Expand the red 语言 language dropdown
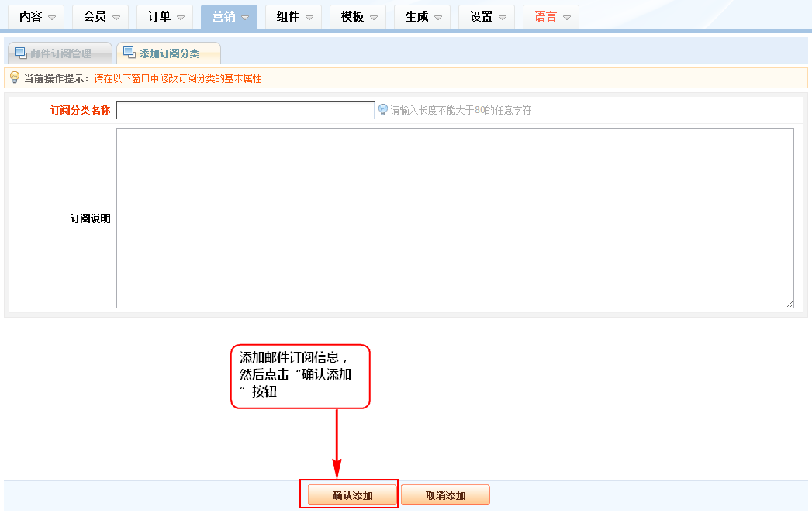Viewport: 812px width, 513px height. (x=567, y=17)
